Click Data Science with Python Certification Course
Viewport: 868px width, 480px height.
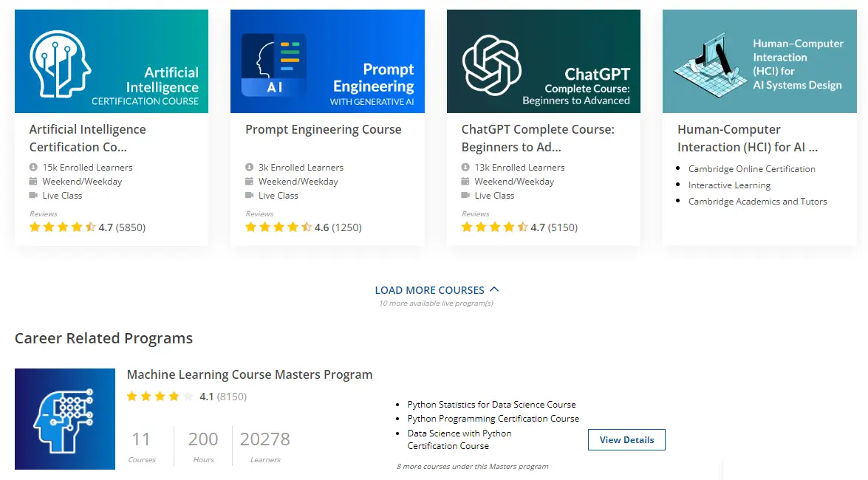pyautogui.click(x=459, y=439)
